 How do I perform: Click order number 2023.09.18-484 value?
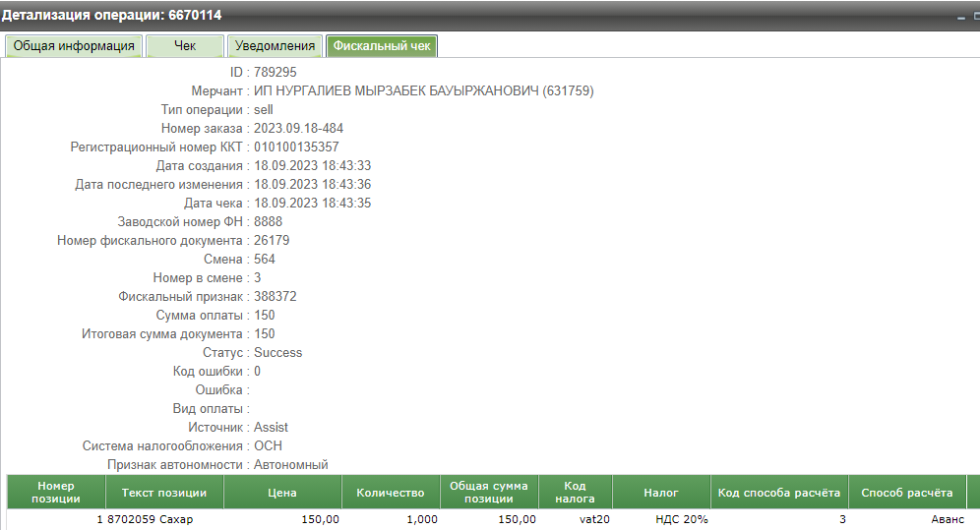[298, 128]
